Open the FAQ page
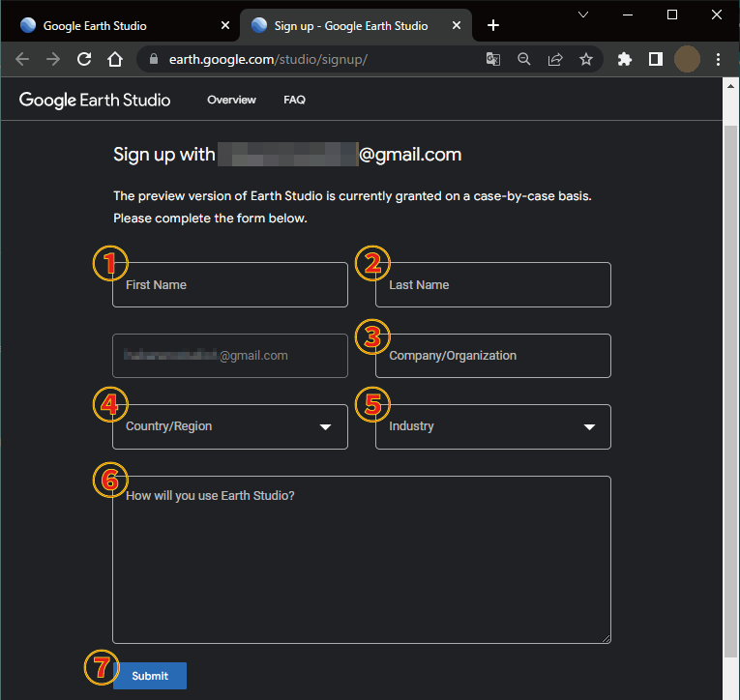 tap(294, 100)
